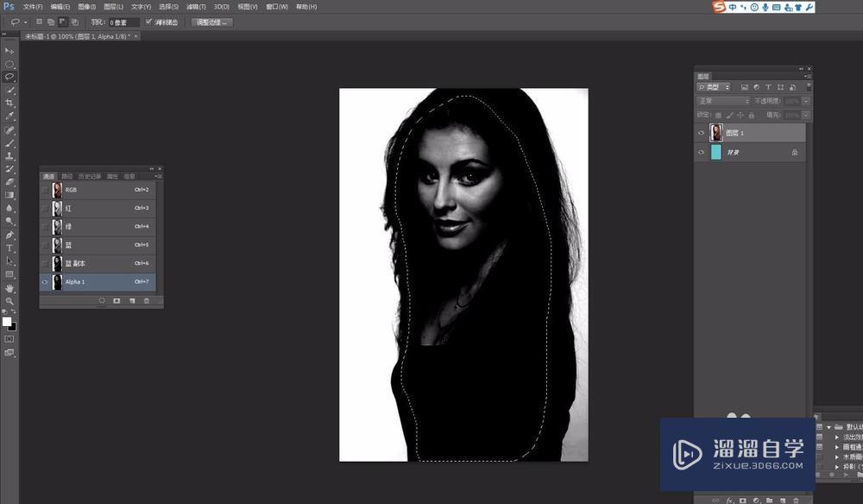Select the Crop tool

pyautogui.click(x=9, y=104)
